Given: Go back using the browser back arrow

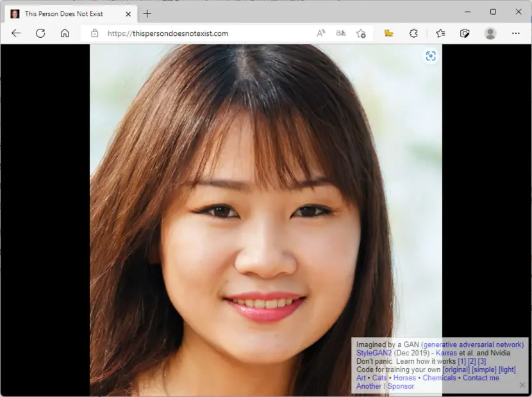Looking at the screenshot, I should click(x=16, y=33).
